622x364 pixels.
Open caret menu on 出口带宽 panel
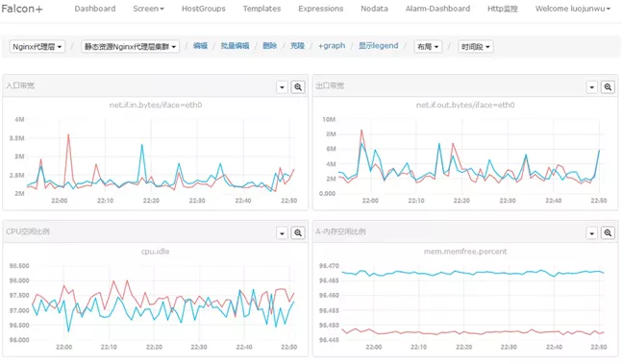pos(592,86)
